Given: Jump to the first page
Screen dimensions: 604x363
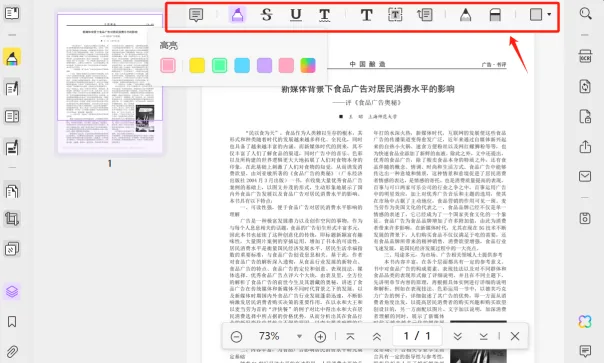Looking at the screenshot, I should point(350,336).
